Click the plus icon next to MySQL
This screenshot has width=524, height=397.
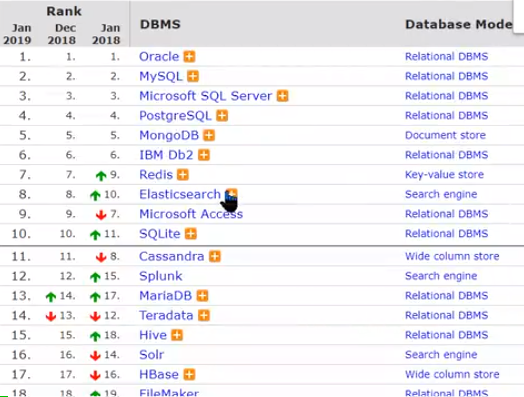tap(193, 76)
